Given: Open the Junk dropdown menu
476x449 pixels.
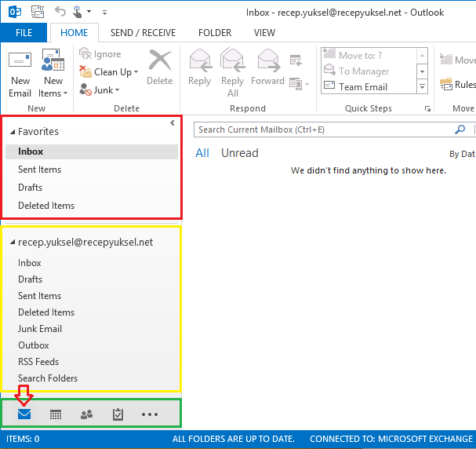Looking at the screenshot, I should tap(100, 90).
